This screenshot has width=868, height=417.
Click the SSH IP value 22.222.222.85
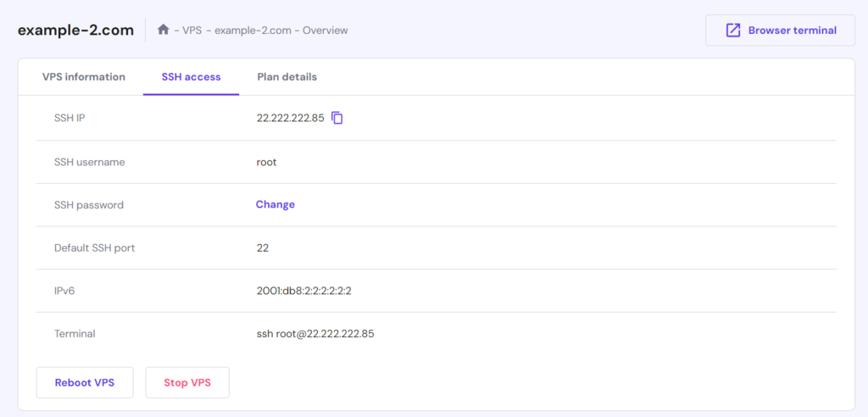[290, 118]
